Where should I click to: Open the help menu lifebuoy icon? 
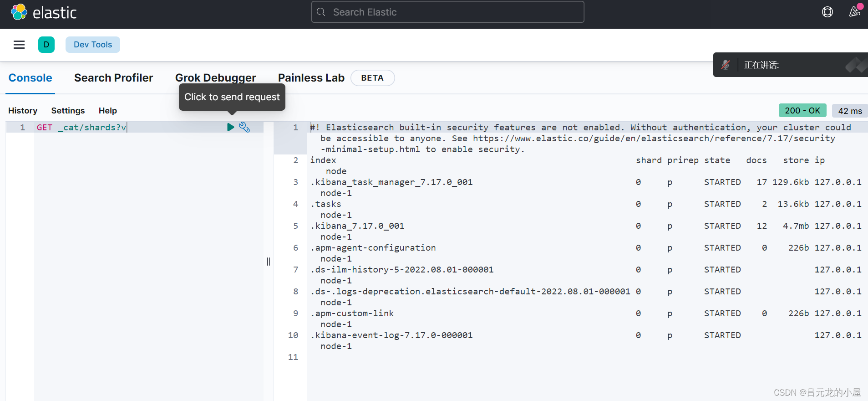pyautogui.click(x=827, y=12)
